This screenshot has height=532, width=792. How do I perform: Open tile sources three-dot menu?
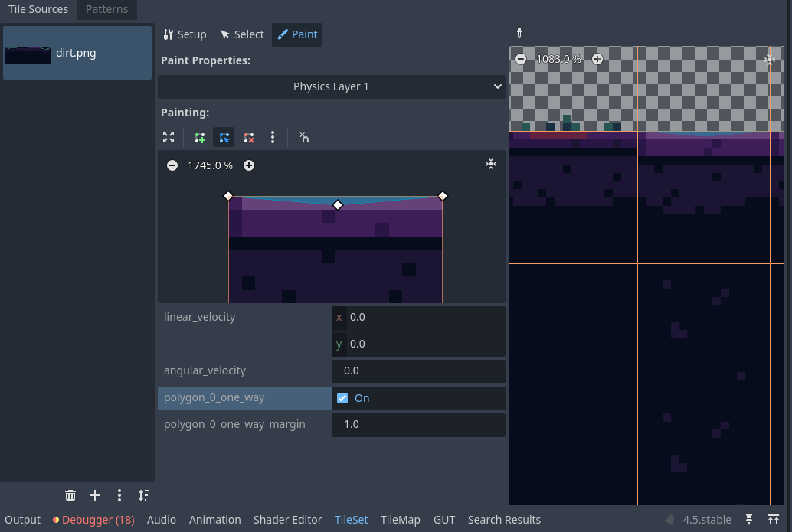(x=119, y=495)
